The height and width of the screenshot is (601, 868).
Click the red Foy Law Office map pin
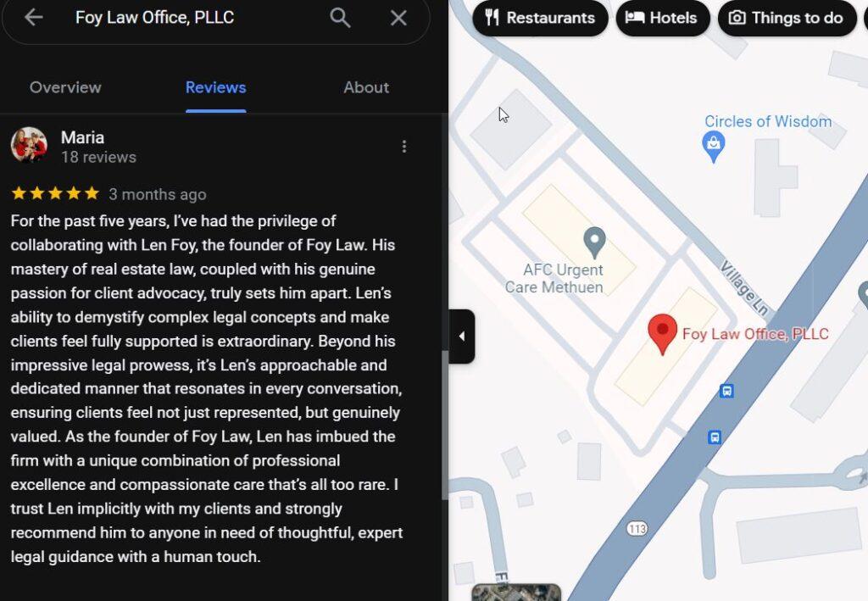pyautogui.click(x=662, y=332)
